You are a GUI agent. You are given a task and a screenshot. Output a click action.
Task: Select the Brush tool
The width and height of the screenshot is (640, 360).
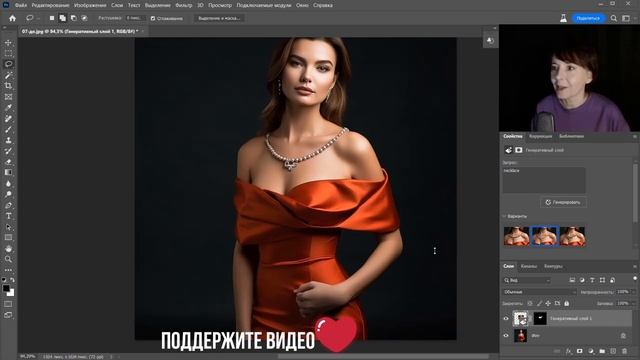8,129
